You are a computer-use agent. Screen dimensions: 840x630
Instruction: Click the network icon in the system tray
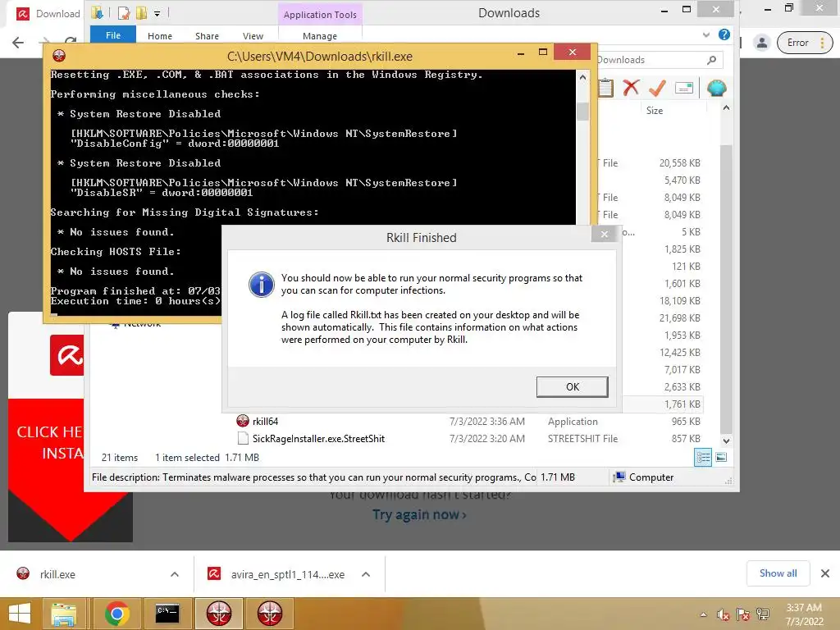click(x=762, y=614)
